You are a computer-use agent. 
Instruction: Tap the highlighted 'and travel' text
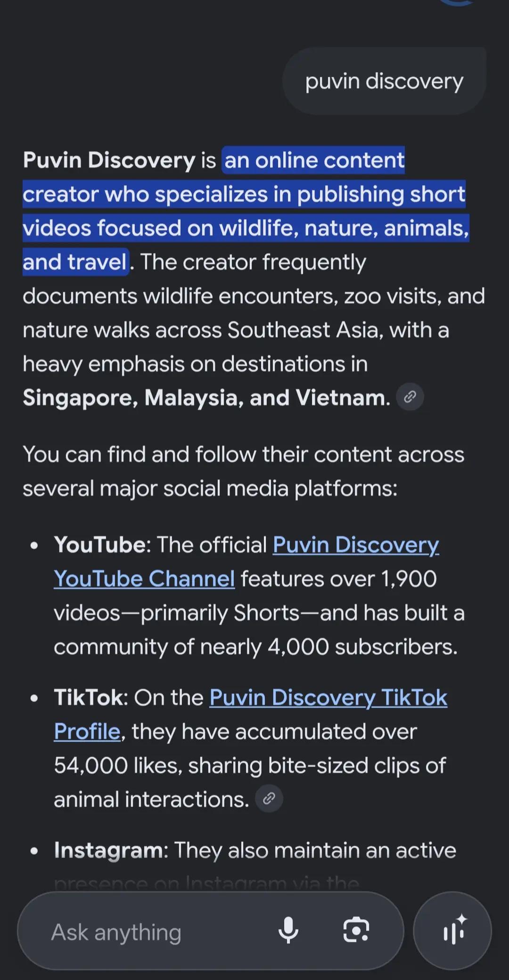(75, 262)
